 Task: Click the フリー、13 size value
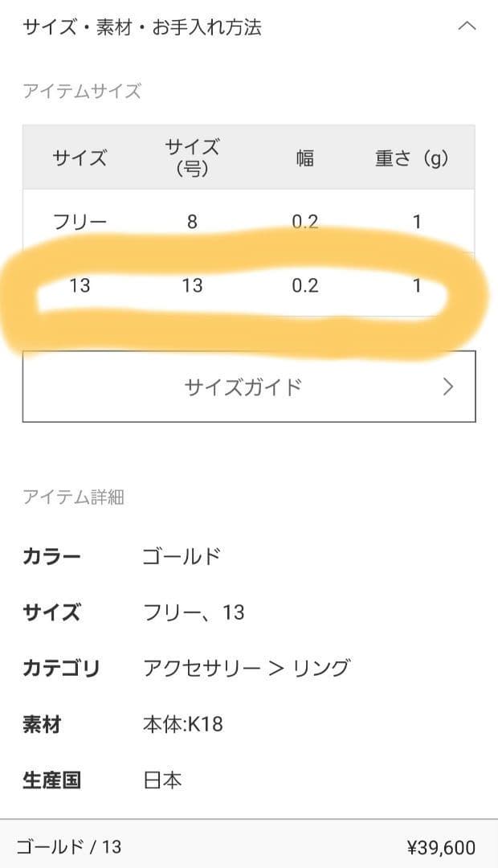coord(194,612)
